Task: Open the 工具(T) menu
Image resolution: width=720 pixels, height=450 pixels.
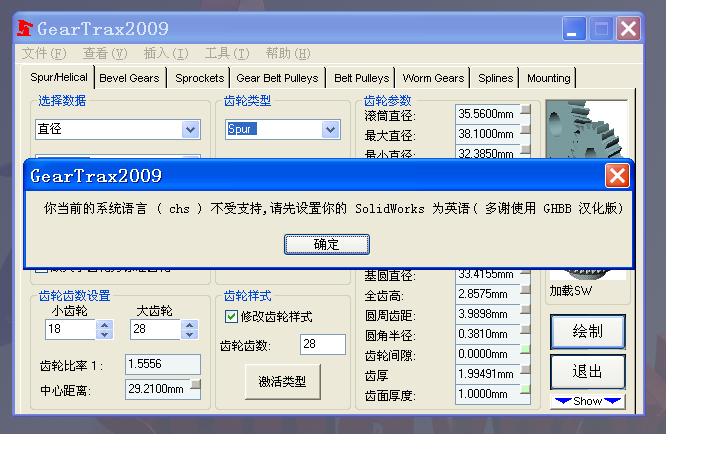Action: [227, 54]
